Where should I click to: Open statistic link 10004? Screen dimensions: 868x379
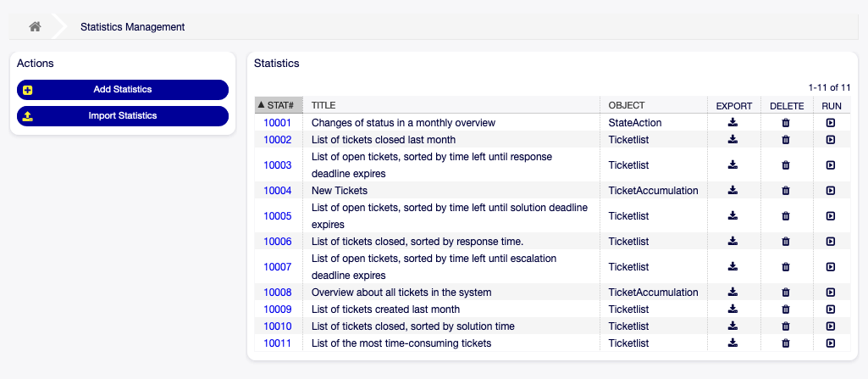coord(278,191)
